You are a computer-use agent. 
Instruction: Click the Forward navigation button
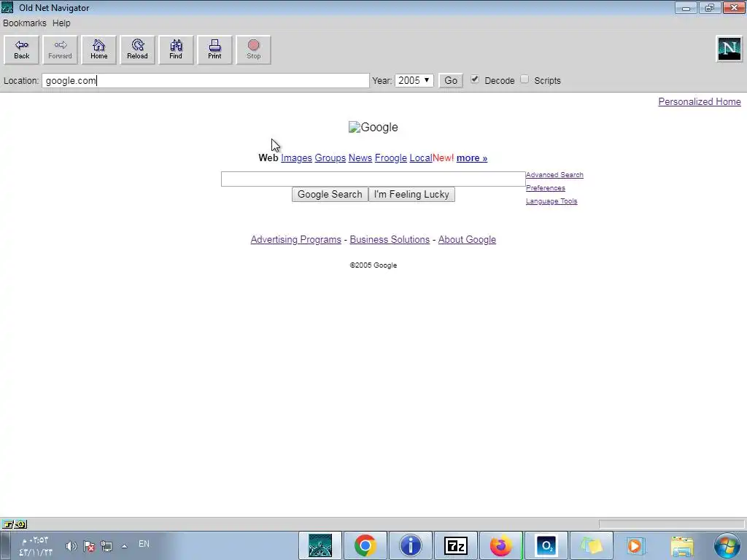click(x=60, y=50)
